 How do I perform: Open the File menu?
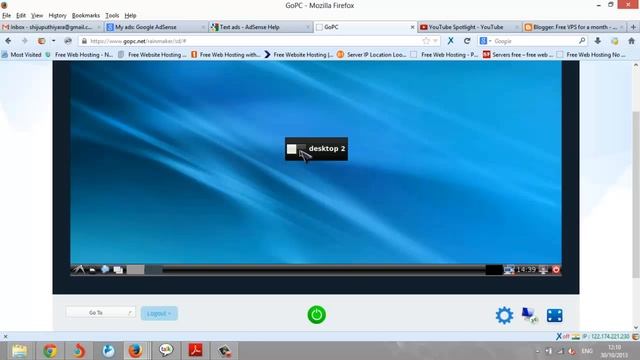tap(7, 16)
